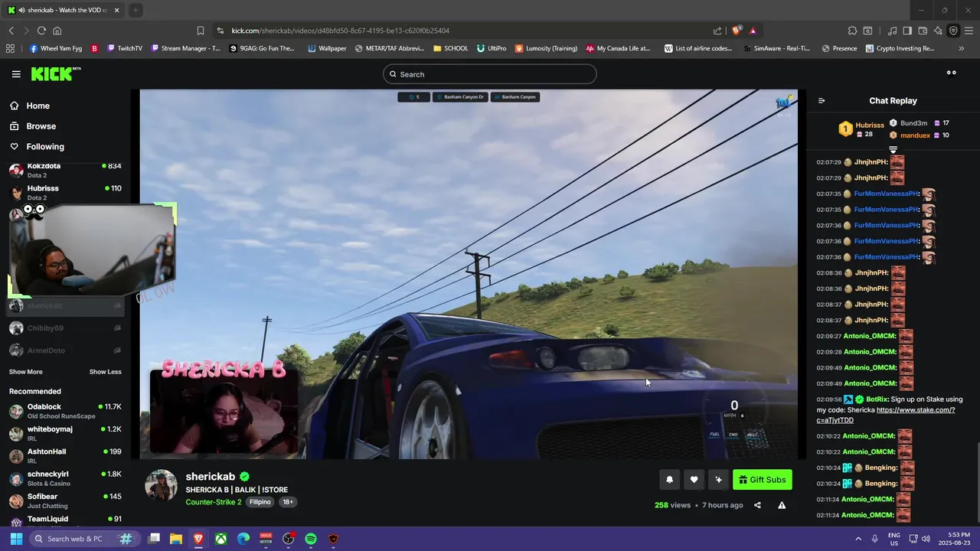Screen dimensions: 980x551
Task: Click the Kick logo
Action: pos(55,73)
